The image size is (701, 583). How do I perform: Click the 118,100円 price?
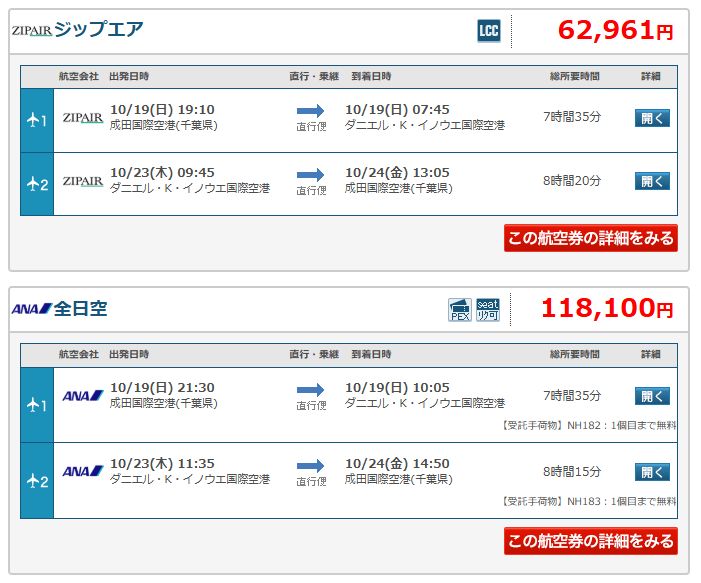[x=607, y=308]
